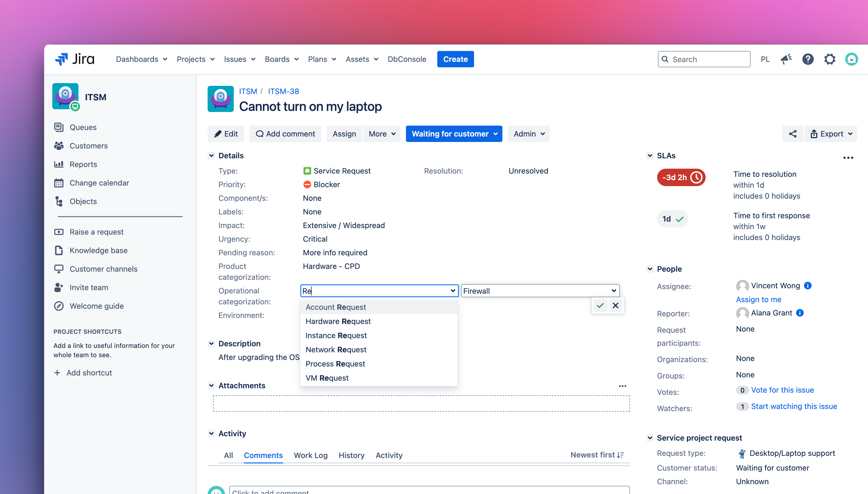This screenshot has width=868, height=494.
Task: Expand the More actions dropdown
Action: click(x=382, y=134)
